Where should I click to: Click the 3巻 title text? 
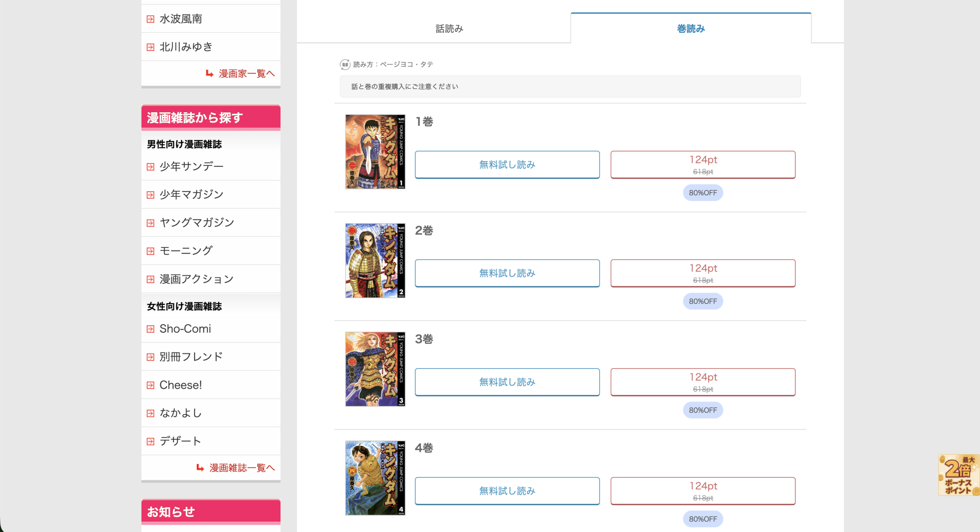424,339
